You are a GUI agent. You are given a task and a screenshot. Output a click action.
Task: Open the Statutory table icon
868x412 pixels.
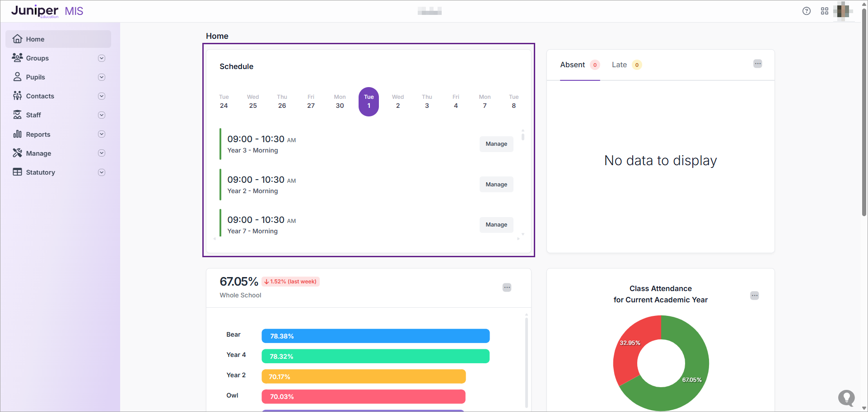point(17,172)
